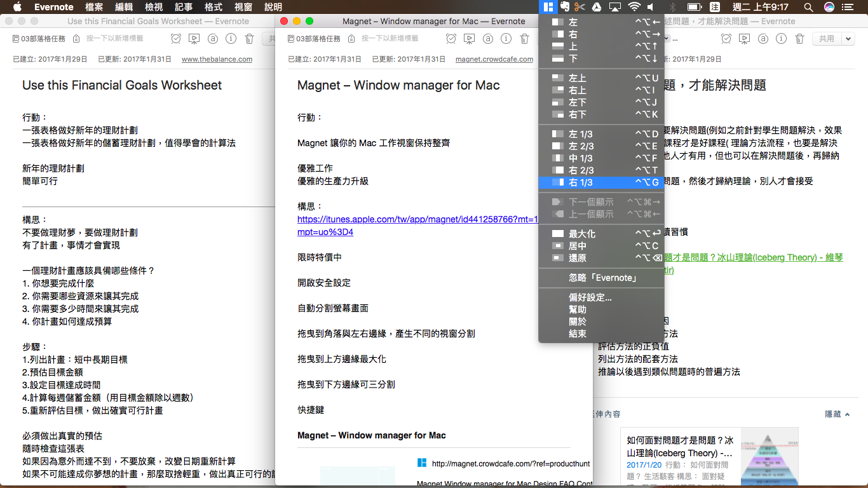Choose 右下 in the Magnet menu

click(601, 114)
